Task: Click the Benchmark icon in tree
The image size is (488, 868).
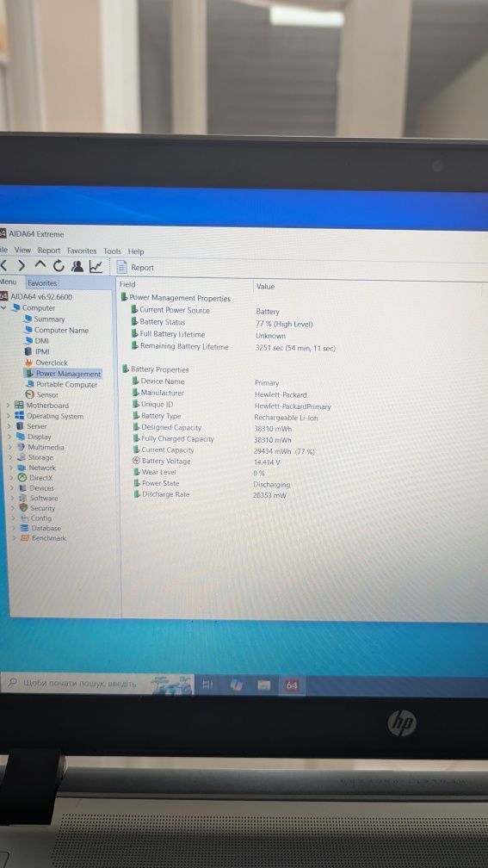Action: coord(26,538)
